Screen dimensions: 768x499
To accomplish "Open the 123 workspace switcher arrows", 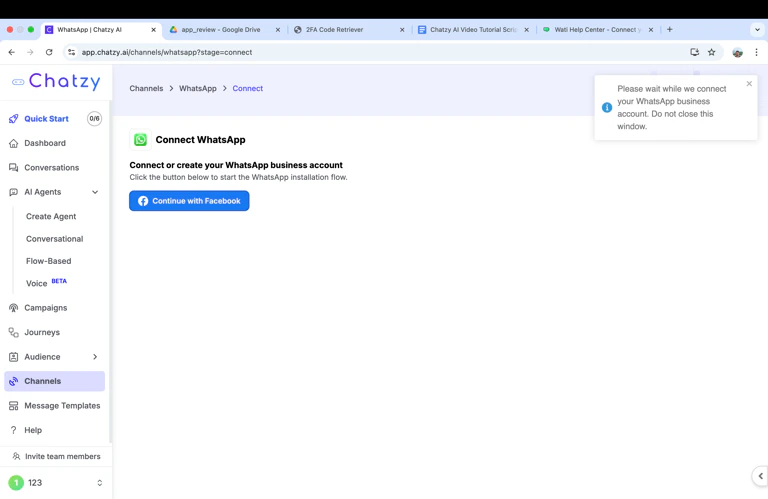I will click(99, 483).
